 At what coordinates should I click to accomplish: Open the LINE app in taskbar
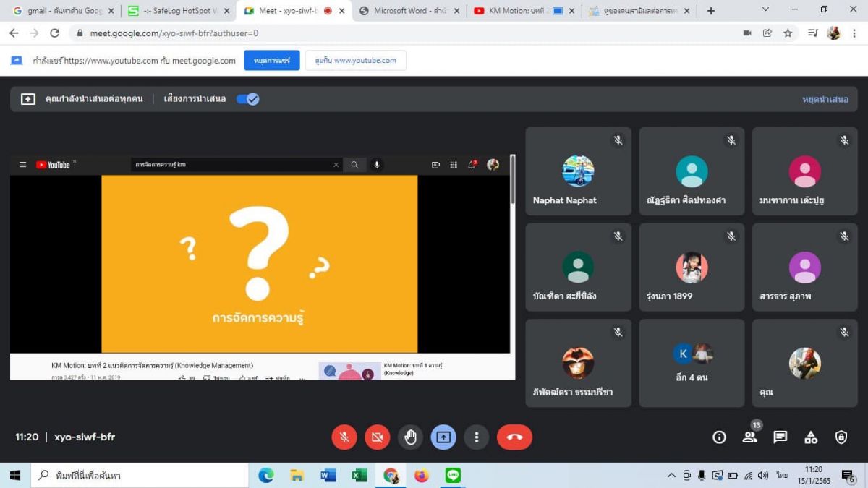[x=453, y=475]
